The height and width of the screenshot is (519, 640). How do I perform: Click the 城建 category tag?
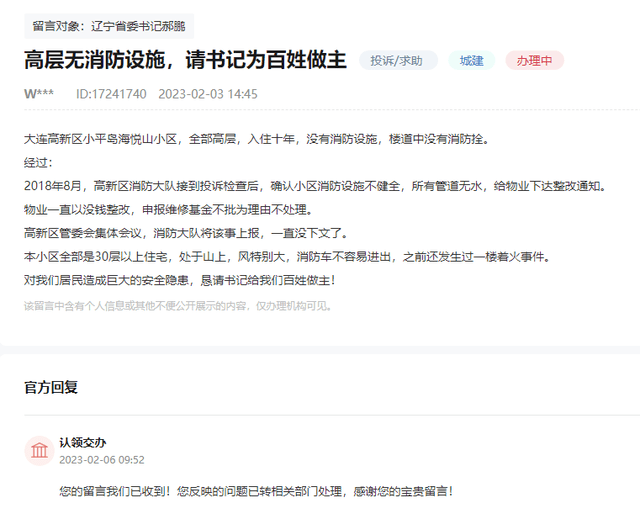tap(471, 61)
